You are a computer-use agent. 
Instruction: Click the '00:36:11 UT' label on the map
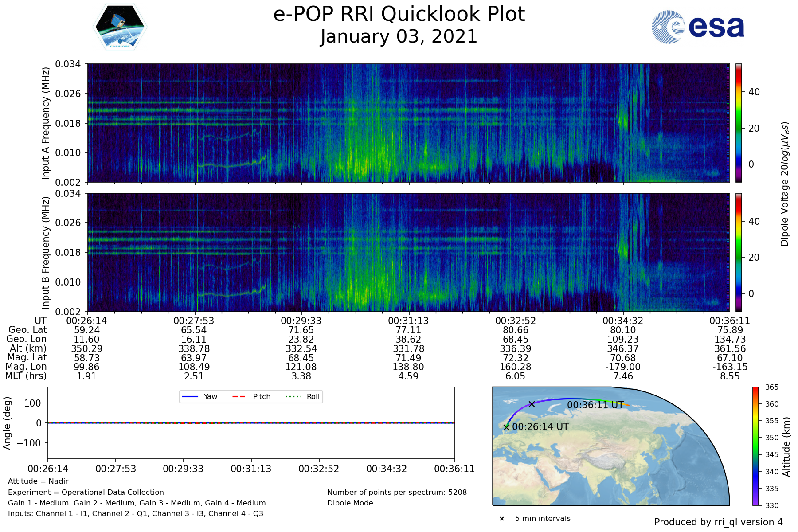point(595,405)
